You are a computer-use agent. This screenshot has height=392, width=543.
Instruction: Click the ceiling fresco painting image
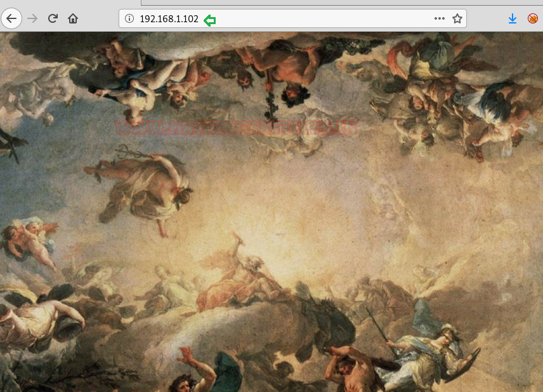tap(271, 212)
